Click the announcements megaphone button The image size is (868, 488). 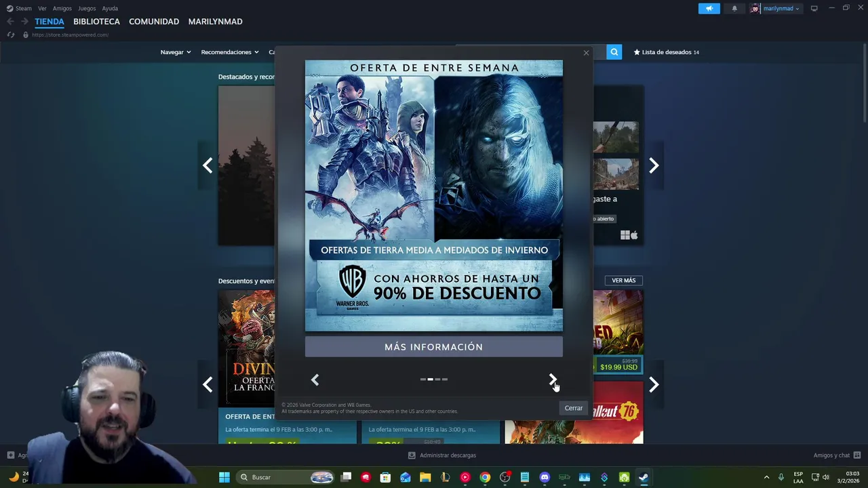tap(709, 8)
